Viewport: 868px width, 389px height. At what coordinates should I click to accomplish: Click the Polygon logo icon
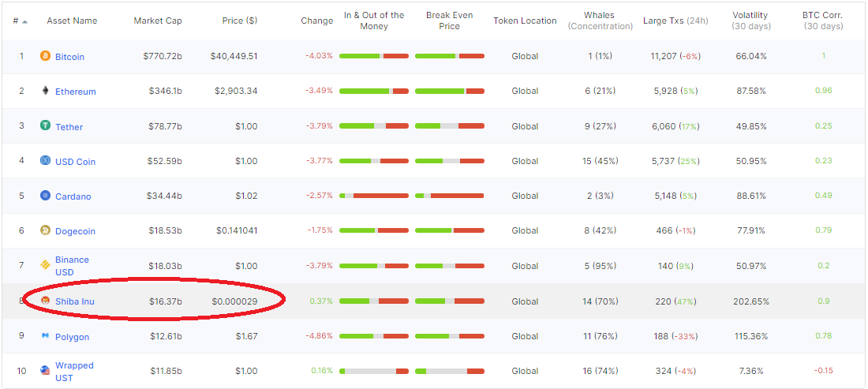[x=46, y=336]
